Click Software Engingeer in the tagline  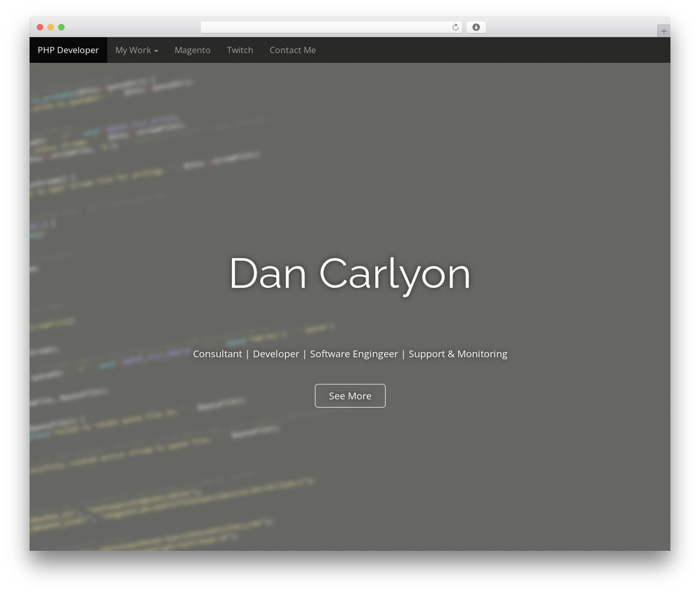pyautogui.click(x=354, y=354)
